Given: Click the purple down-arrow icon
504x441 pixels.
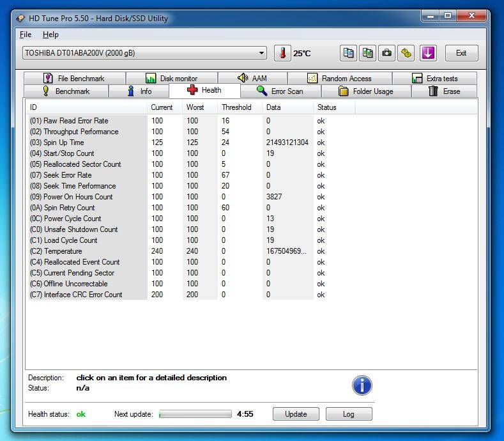Looking at the screenshot, I should [428, 53].
